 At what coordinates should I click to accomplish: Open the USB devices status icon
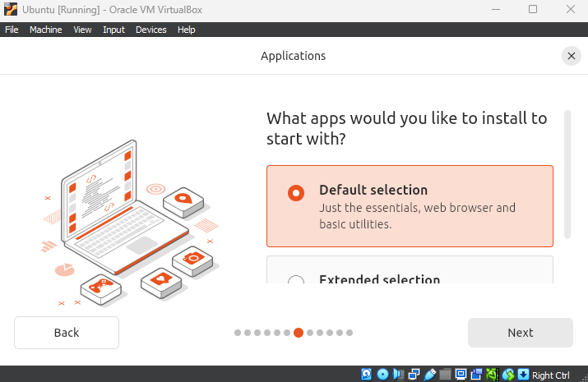coord(430,375)
